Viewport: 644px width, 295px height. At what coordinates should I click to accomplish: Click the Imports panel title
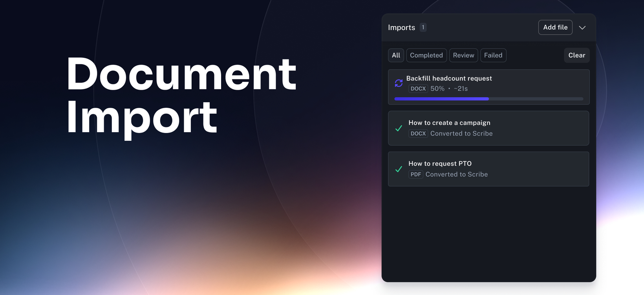401,28
